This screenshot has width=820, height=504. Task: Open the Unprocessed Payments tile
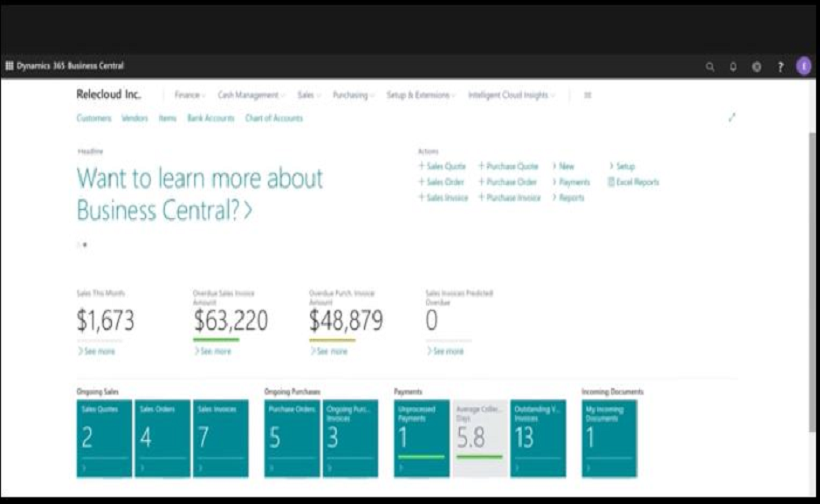tap(422, 439)
